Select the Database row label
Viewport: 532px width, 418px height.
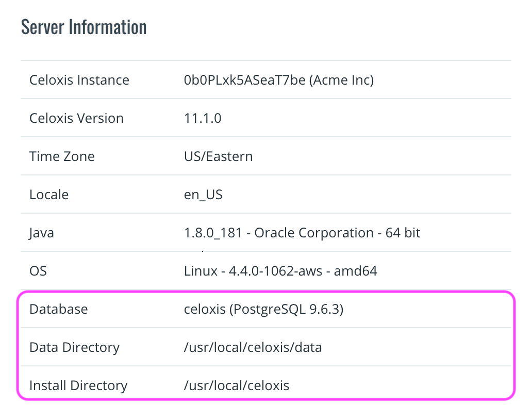point(59,309)
